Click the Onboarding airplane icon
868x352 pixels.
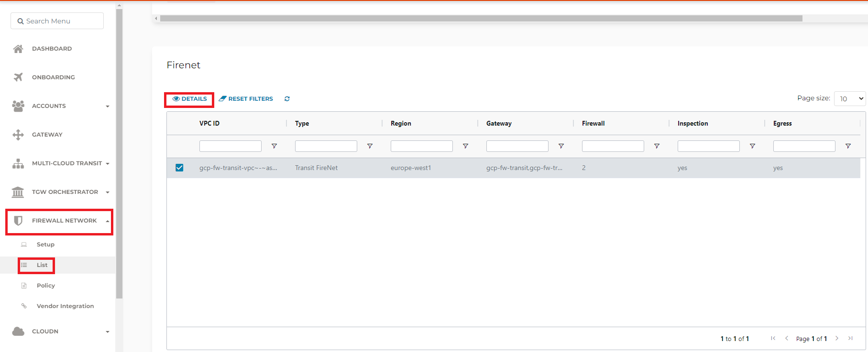pyautogui.click(x=18, y=77)
